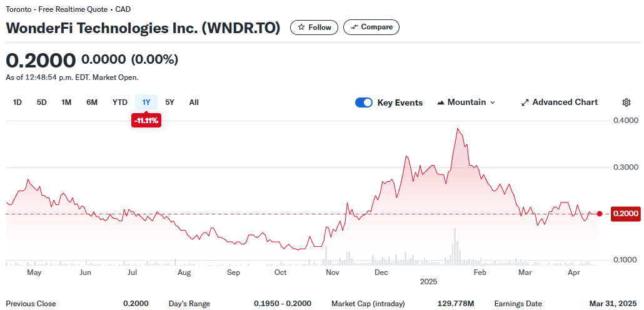This screenshot has width=644, height=310.
Task: Click the Earnings Date Mar 31, 2025
Action: (x=613, y=304)
